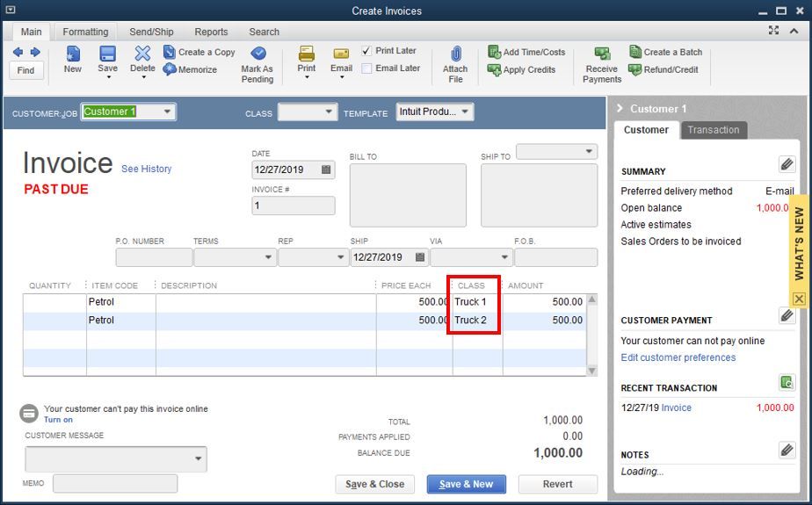This screenshot has height=505, width=812.
Task: Click the INVOICE # field
Action: pos(294,206)
